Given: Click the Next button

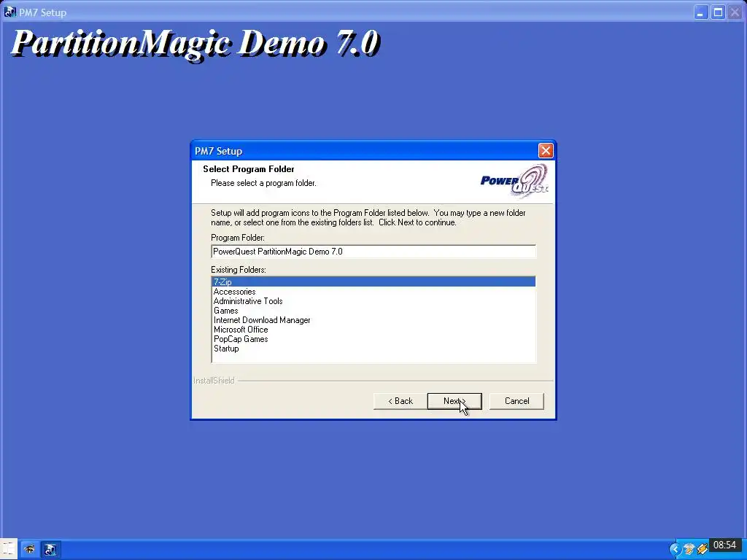Looking at the screenshot, I should pos(454,401).
